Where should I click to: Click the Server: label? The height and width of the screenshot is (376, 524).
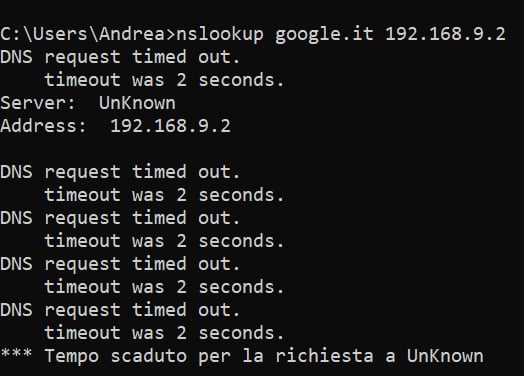click(38, 103)
